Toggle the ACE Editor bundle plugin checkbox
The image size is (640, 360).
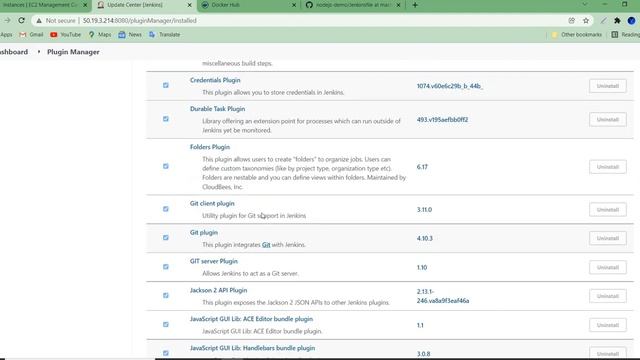[x=166, y=324]
